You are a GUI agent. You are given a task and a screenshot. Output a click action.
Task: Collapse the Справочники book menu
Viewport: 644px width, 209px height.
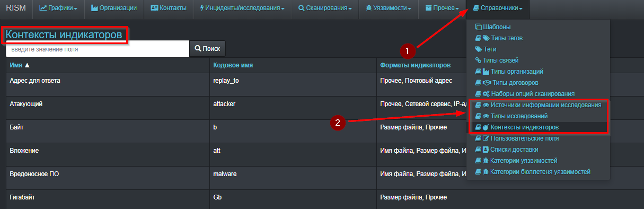point(497,8)
